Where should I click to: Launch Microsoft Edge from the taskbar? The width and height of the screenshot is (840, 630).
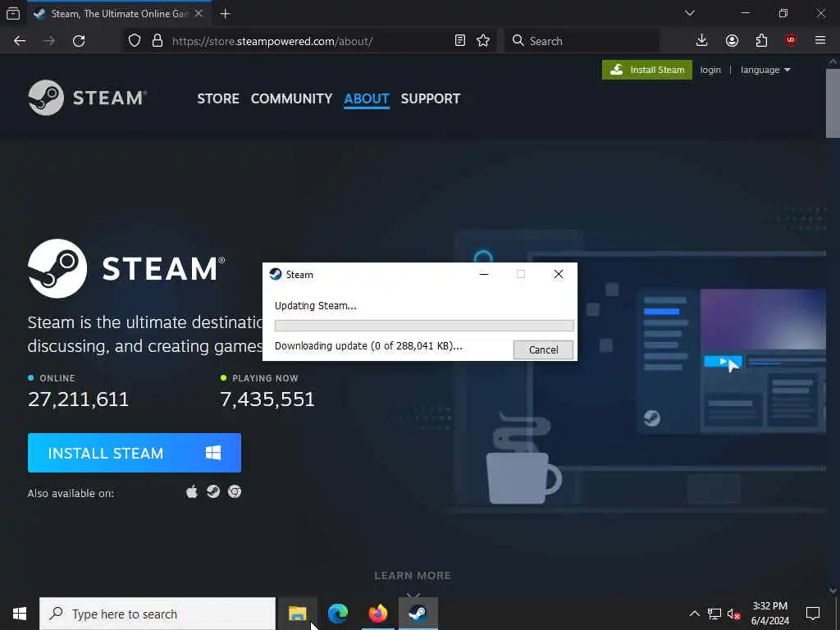(x=337, y=614)
